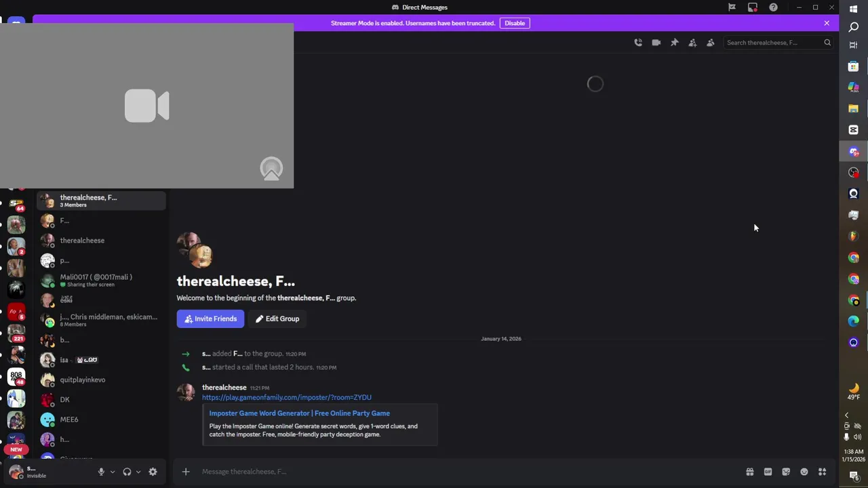Open Windows notification center
The image size is (868, 488).
coord(854,476)
